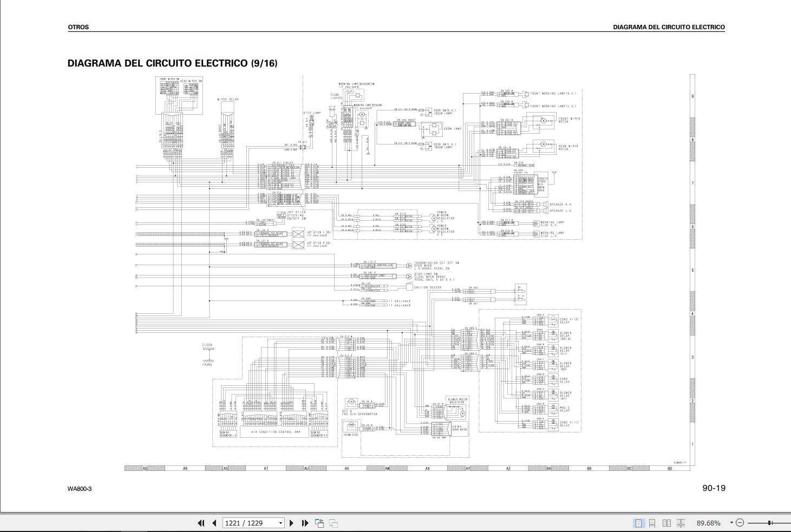Switch to continuous scrolling page layout
This screenshot has width=791, height=532.
click(652, 523)
